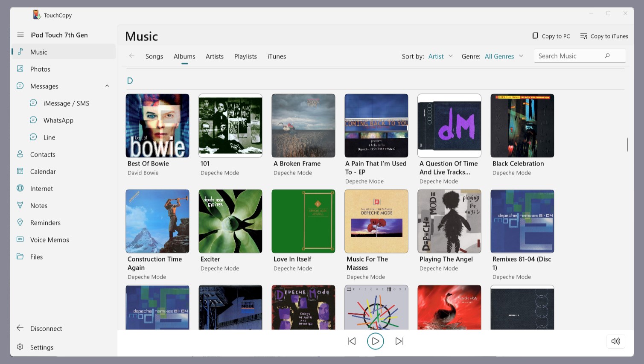Select Remixes 81-04 (Disc 1) cover
Viewport: 644px width, 364px height.
[x=522, y=221]
